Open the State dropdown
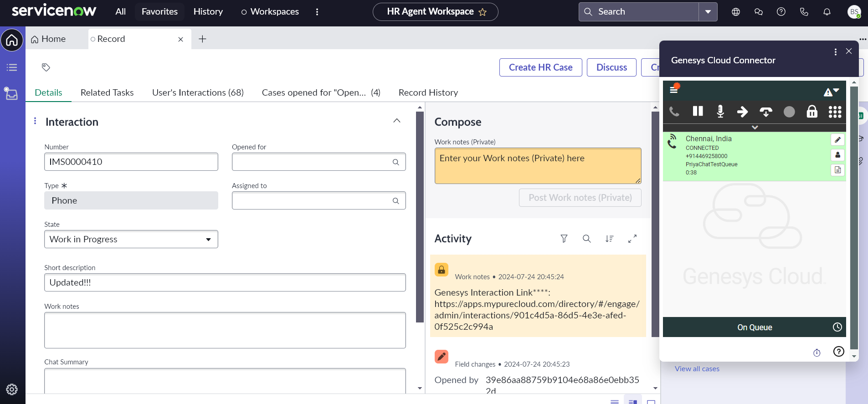 point(131,239)
